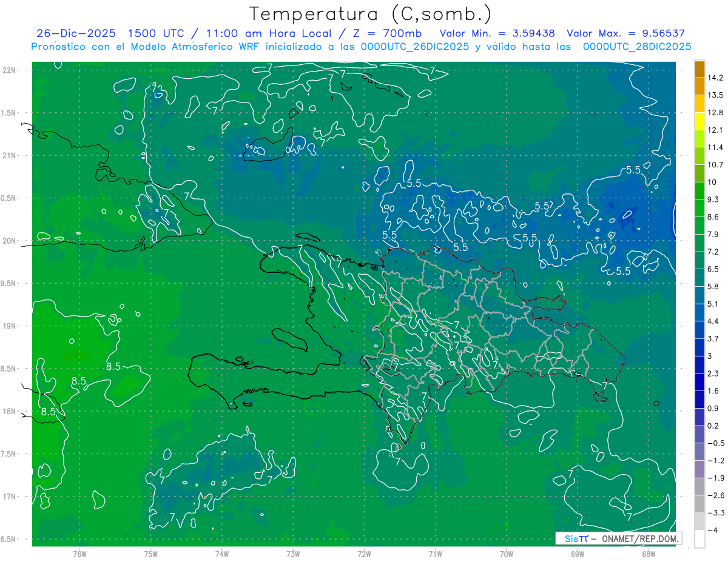Click the 18N latitude axis label
Screen dimensions: 728x562
(x=9, y=412)
